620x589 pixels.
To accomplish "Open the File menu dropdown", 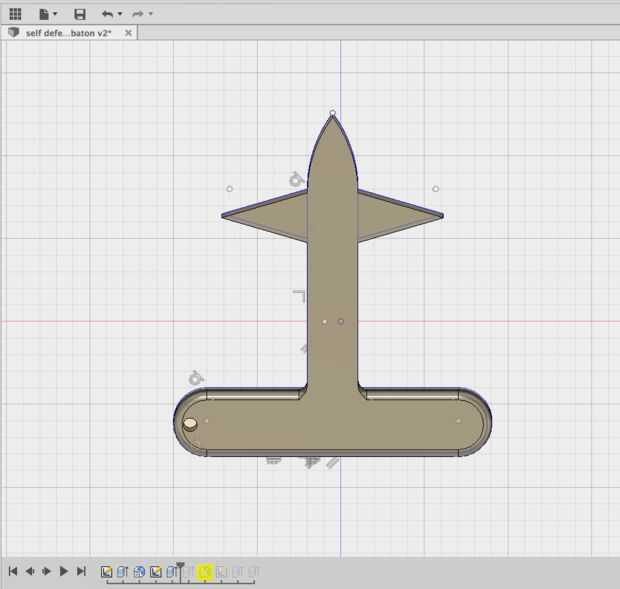I will [48, 14].
